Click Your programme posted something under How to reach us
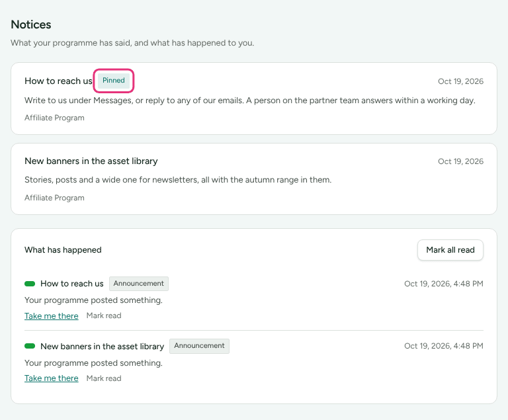508x420 pixels. coord(94,300)
